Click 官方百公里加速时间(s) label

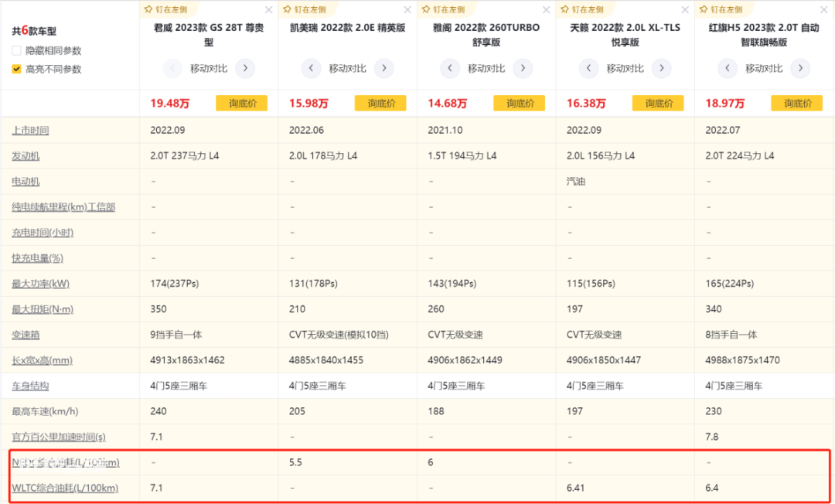(x=59, y=437)
